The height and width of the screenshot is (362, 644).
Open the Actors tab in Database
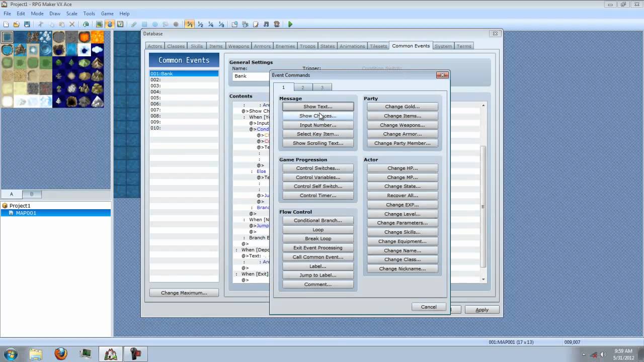pos(155,46)
